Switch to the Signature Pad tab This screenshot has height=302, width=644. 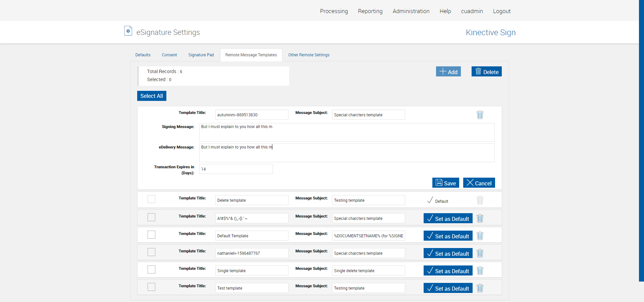point(201,55)
